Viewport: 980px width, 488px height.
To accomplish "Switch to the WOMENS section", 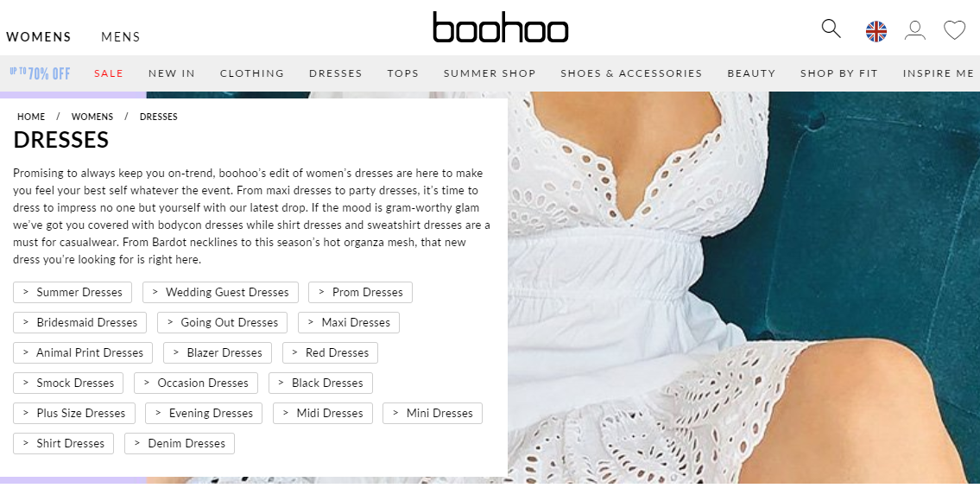I will point(39,37).
